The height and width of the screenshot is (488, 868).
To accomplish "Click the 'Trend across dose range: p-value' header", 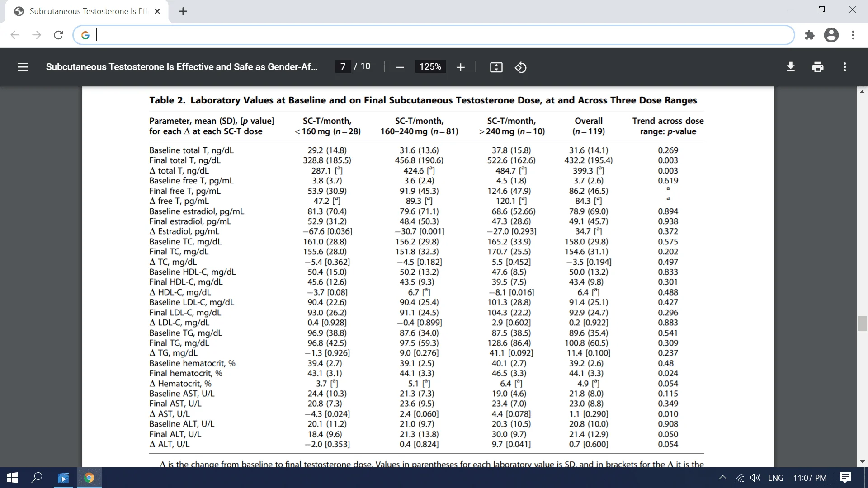I will tap(668, 126).
